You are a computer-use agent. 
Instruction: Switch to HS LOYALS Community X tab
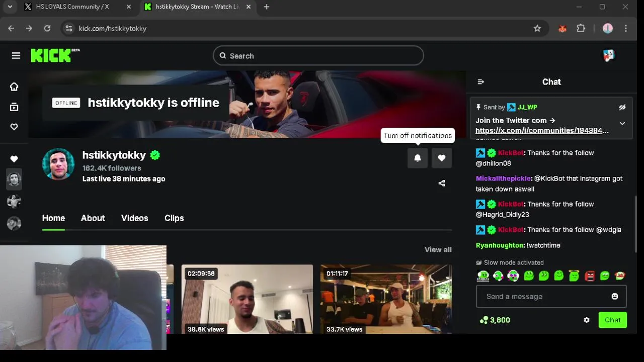[x=72, y=7]
